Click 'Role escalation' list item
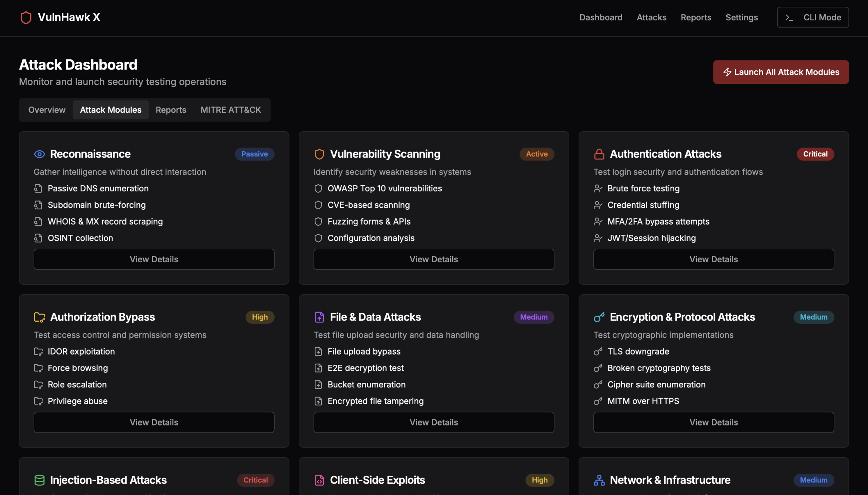868x495 pixels. point(77,384)
